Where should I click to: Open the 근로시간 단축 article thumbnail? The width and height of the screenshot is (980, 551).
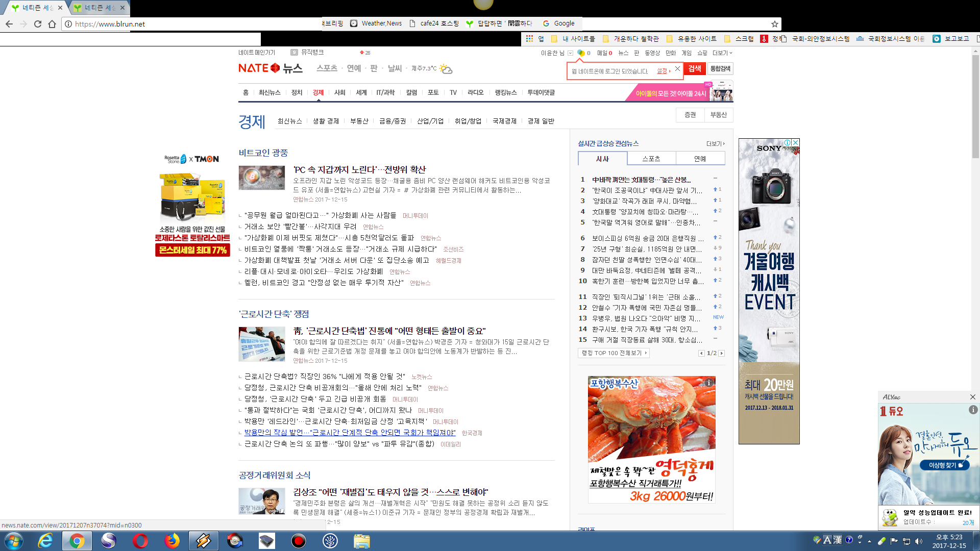pyautogui.click(x=261, y=344)
